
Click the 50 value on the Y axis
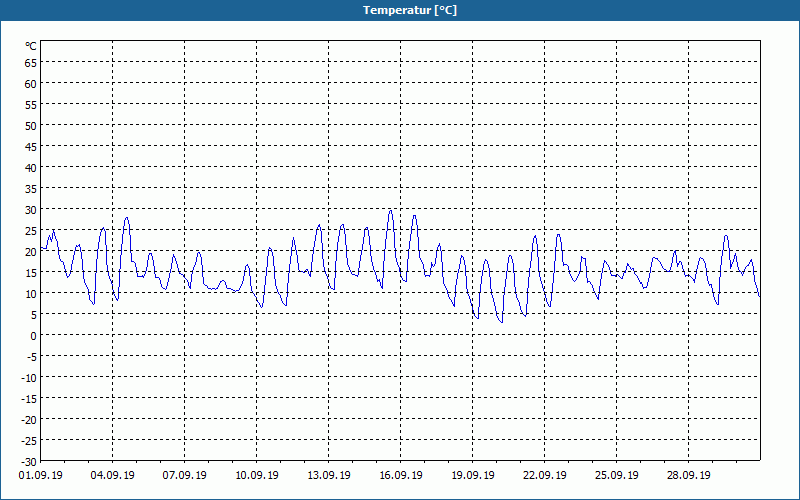[31, 126]
